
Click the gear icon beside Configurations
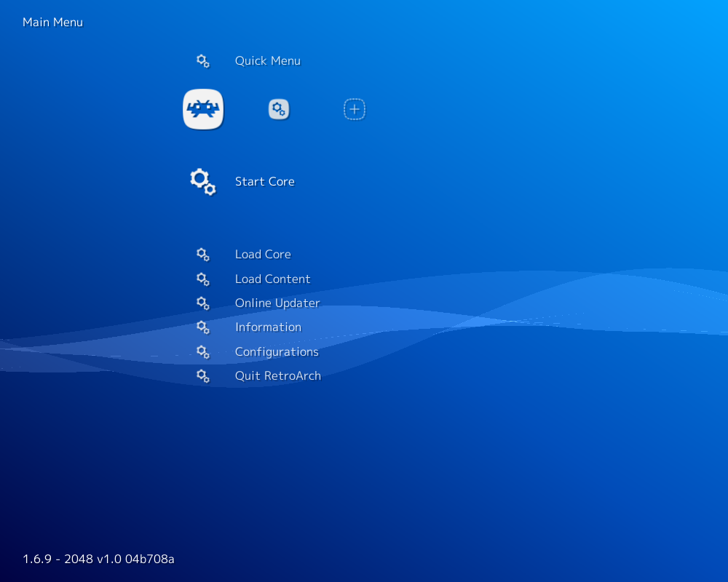(x=203, y=352)
